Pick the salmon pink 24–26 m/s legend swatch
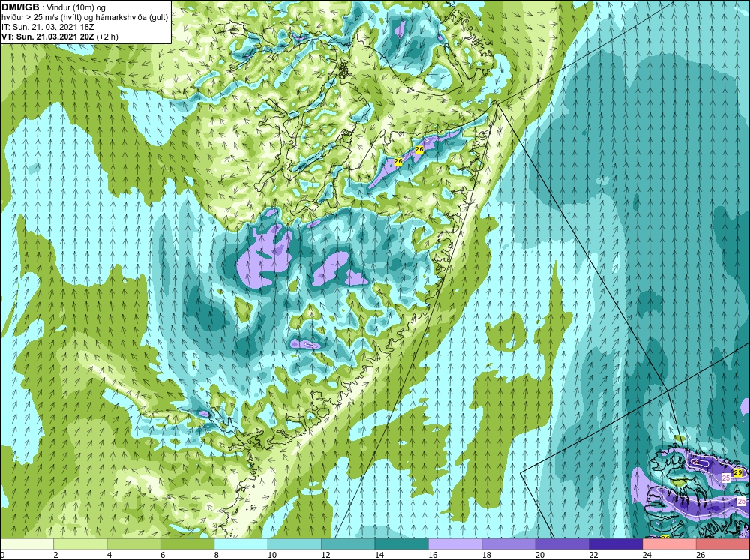The width and height of the screenshot is (750, 560). (x=670, y=544)
